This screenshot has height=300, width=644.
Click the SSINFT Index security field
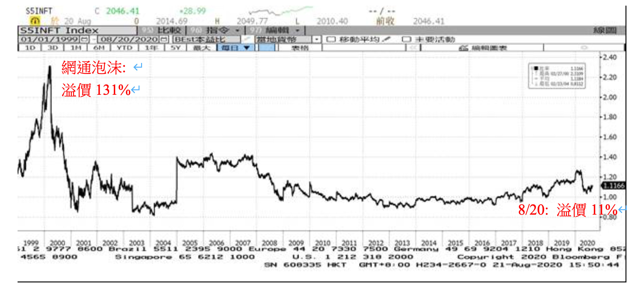point(77,30)
